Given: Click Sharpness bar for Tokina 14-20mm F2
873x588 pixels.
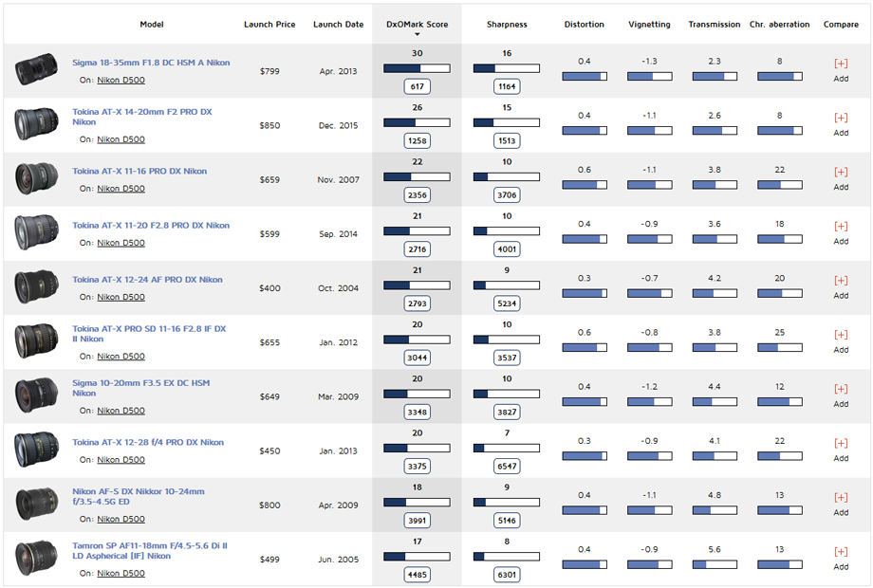Looking at the screenshot, I should (507, 123).
